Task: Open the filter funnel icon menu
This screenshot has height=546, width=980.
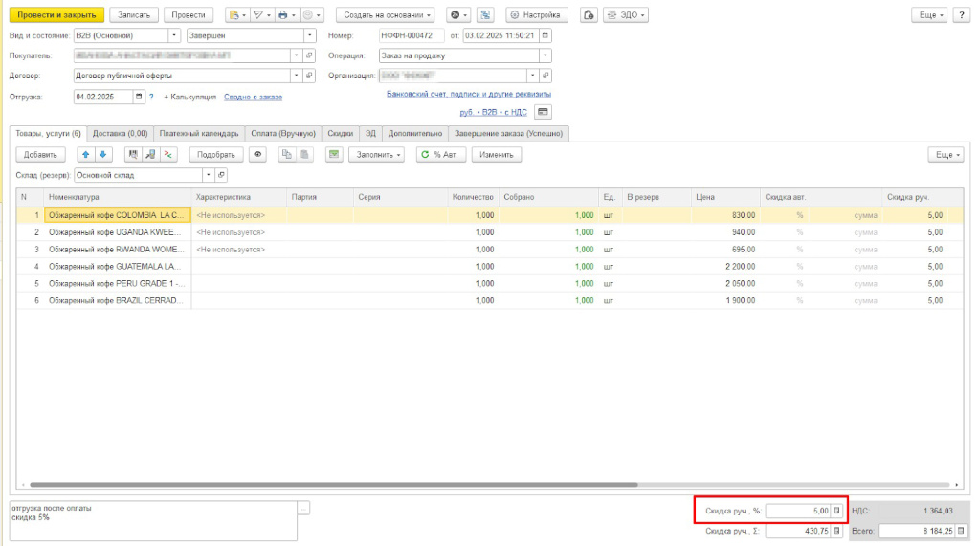Action: click(260, 15)
